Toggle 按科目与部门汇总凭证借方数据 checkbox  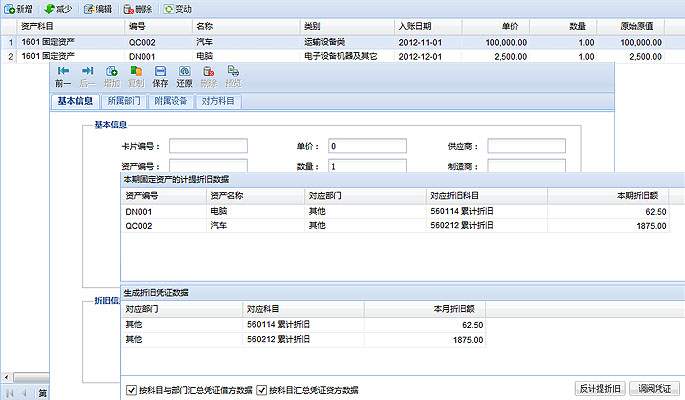pos(130,389)
